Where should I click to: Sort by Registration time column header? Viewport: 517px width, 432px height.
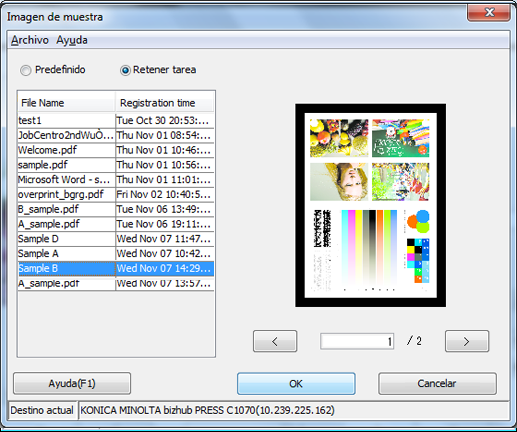pyautogui.click(x=164, y=103)
